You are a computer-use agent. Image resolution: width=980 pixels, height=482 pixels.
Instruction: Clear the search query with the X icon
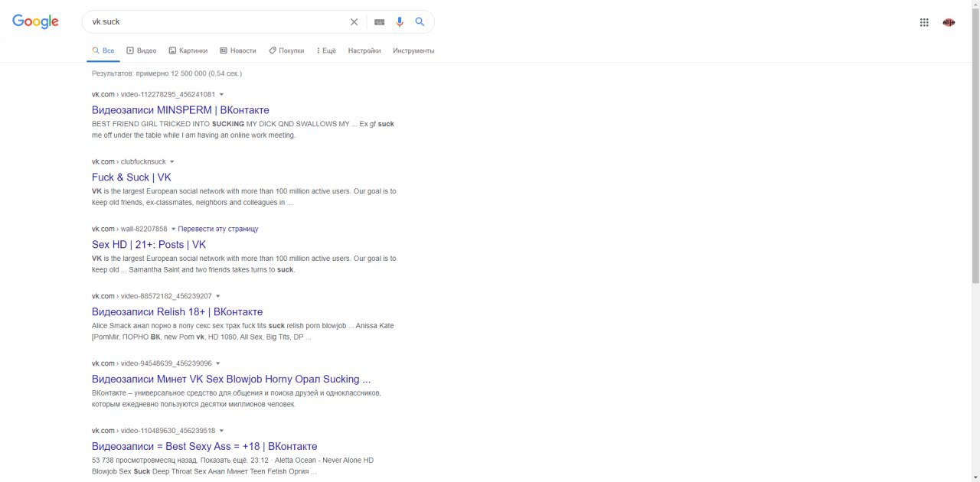pos(354,22)
